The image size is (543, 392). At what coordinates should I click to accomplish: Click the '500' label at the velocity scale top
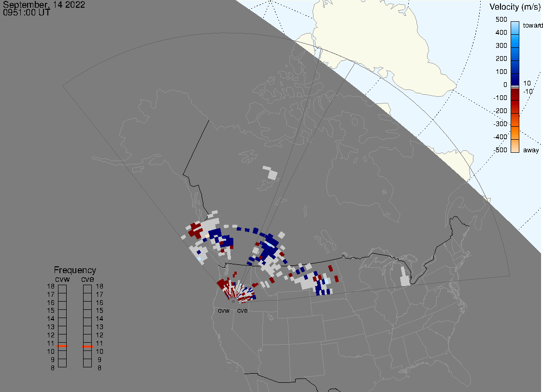click(x=501, y=19)
